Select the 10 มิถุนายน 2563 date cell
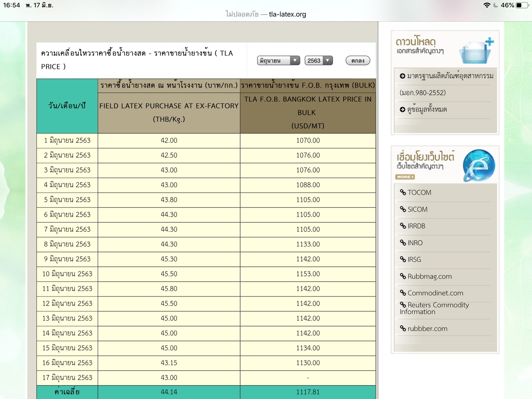532x399 pixels. coord(67,274)
